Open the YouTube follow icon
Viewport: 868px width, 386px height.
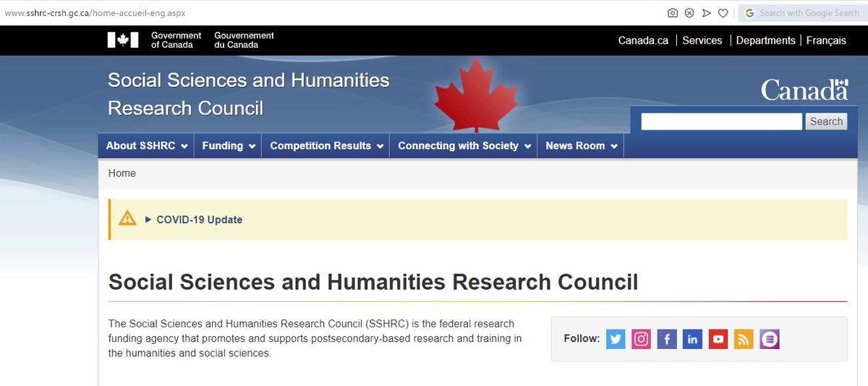(x=718, y=339)
